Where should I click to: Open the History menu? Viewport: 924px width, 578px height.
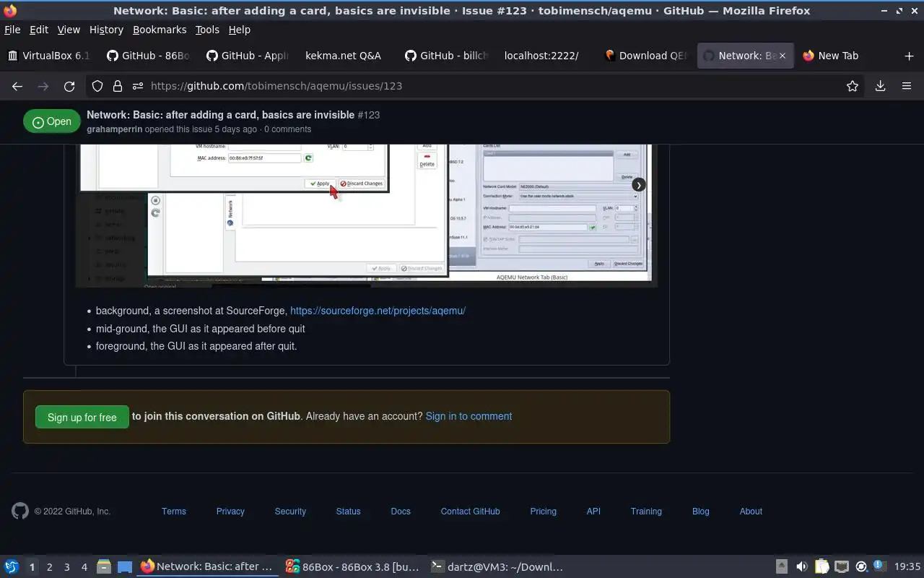106,30
